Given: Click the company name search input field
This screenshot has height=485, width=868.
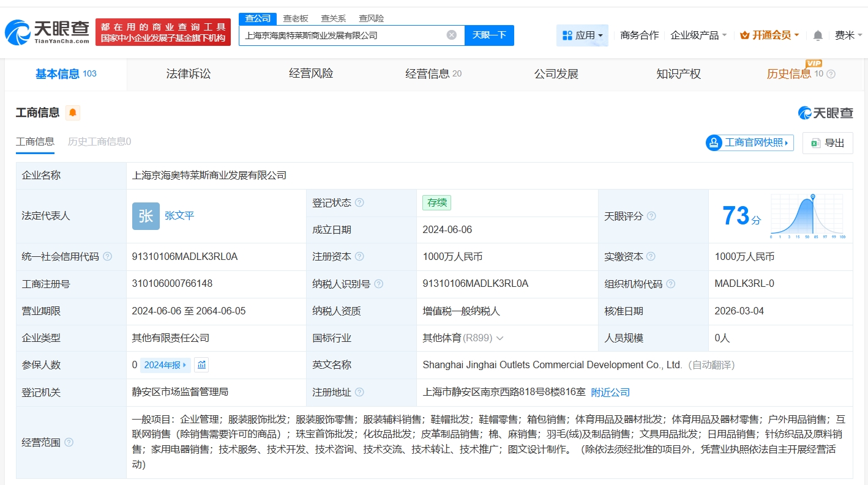Looking at the screenshot, I should [x=343, y=35].
